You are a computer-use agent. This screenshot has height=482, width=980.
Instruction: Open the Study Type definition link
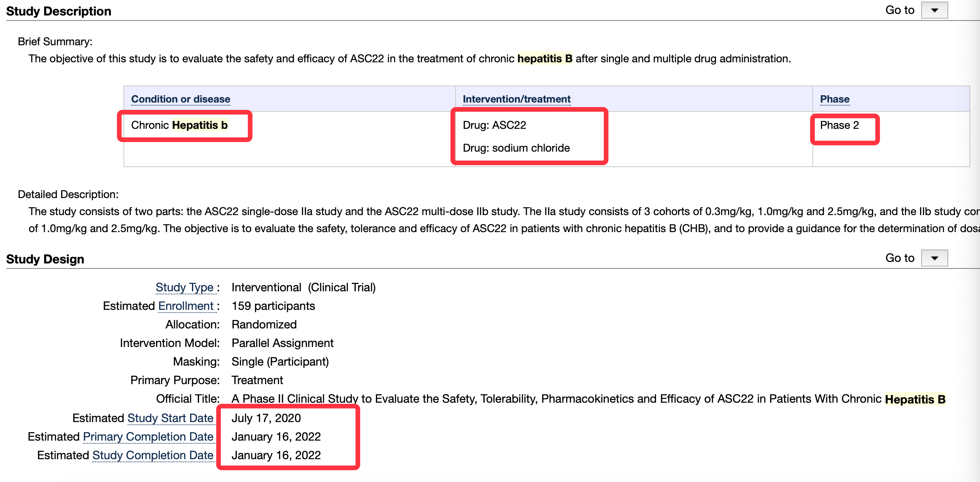click(185, 287)
